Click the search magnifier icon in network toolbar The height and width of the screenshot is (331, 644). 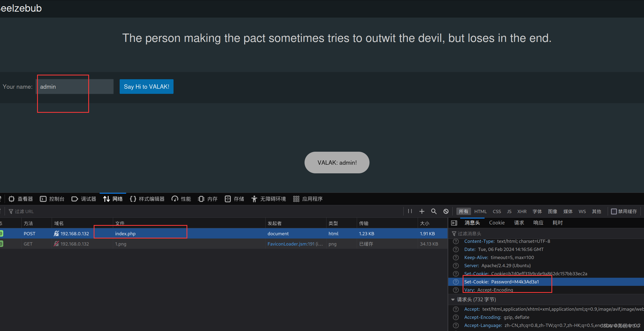point(434,211)
